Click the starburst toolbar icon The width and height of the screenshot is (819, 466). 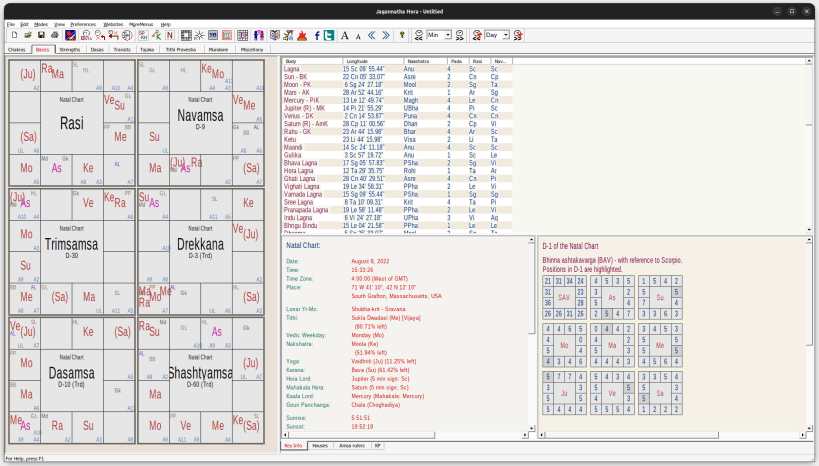click(199, 36)
